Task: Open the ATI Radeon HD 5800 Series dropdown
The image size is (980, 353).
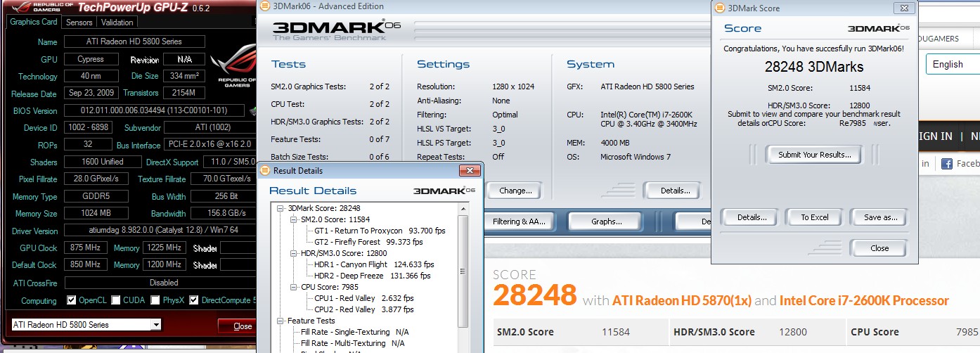Action: tap(156, 325)
